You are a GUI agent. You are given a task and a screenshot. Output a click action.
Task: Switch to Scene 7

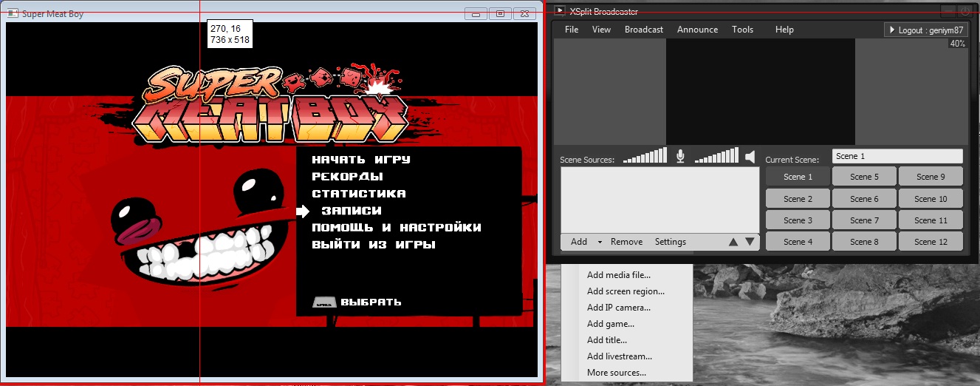point(864,220)
